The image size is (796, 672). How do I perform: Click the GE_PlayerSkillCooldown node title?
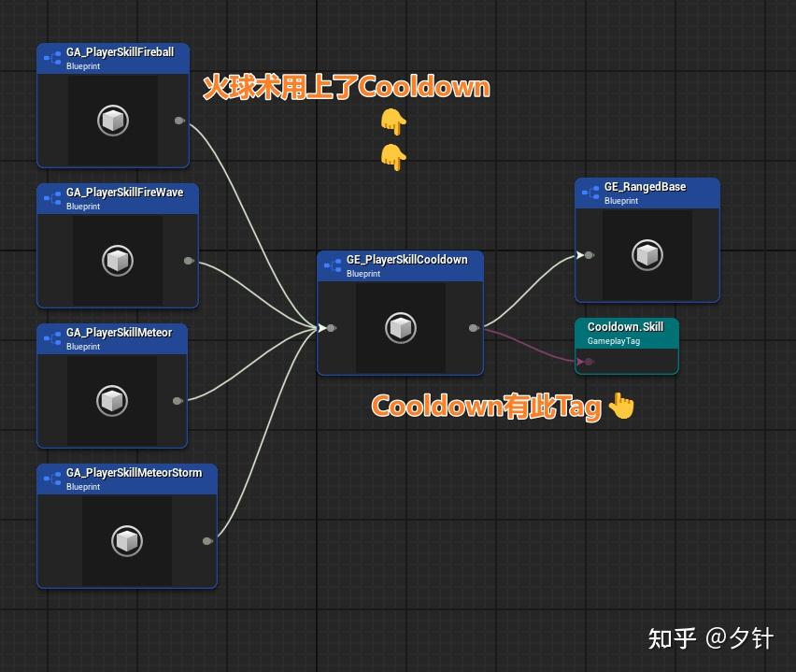pos(406,260)
